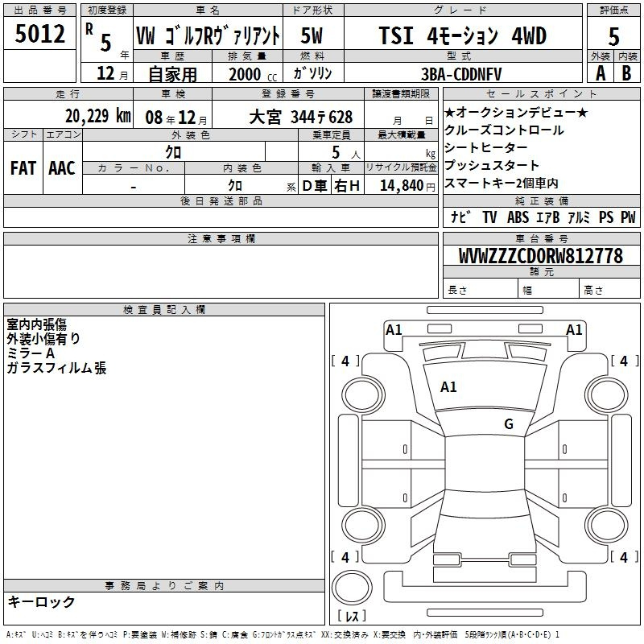644x644 pixels.
Task: Click the lot number 5012
Action: coord(39,35)
